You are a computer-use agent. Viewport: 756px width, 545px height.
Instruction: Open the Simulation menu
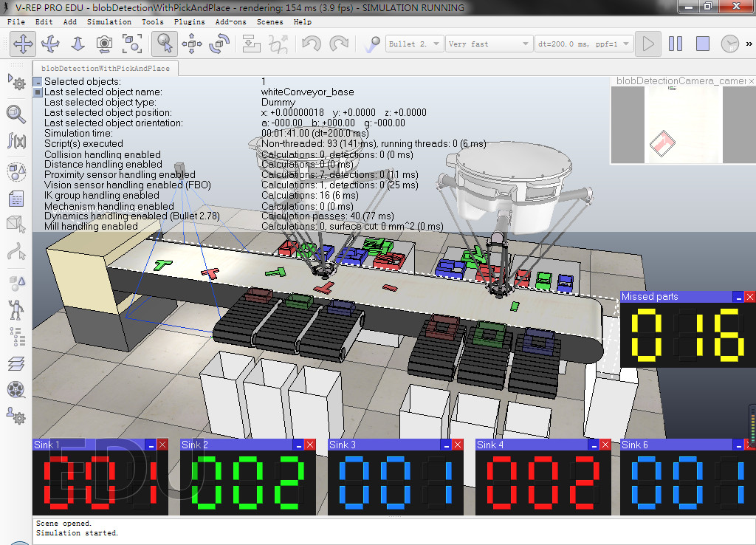point(109,21)
